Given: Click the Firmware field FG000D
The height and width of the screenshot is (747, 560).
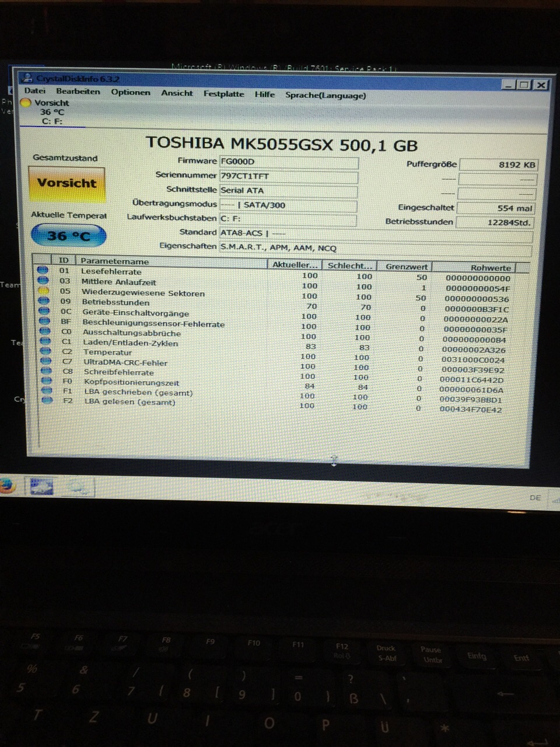Looking at the screenshot, I should point(289,162).
